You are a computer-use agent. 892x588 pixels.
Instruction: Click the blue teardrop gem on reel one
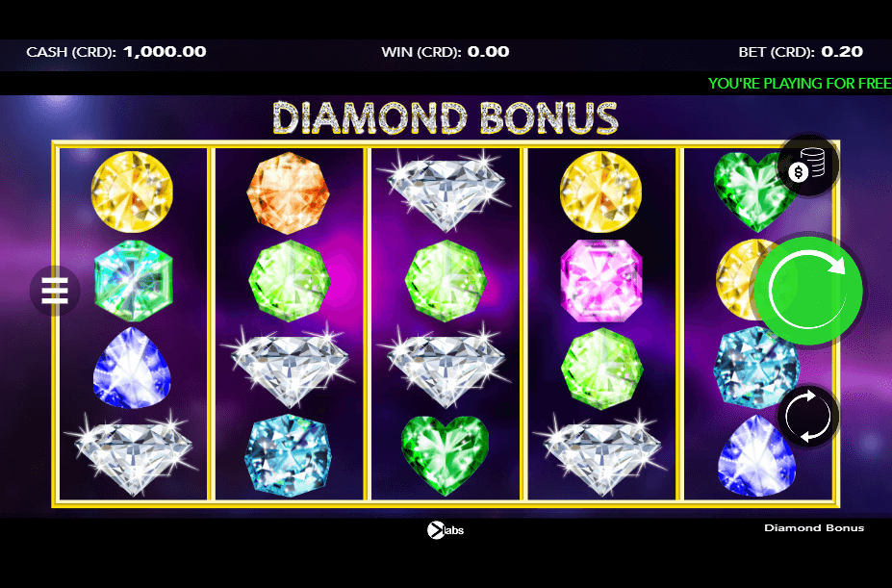pyautogui.click(x=132, y=368)
